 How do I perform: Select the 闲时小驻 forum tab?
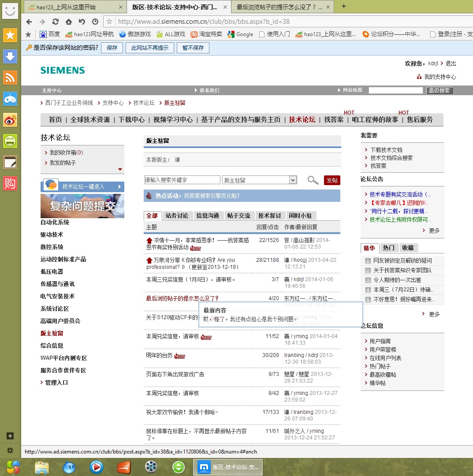point(301,216)
